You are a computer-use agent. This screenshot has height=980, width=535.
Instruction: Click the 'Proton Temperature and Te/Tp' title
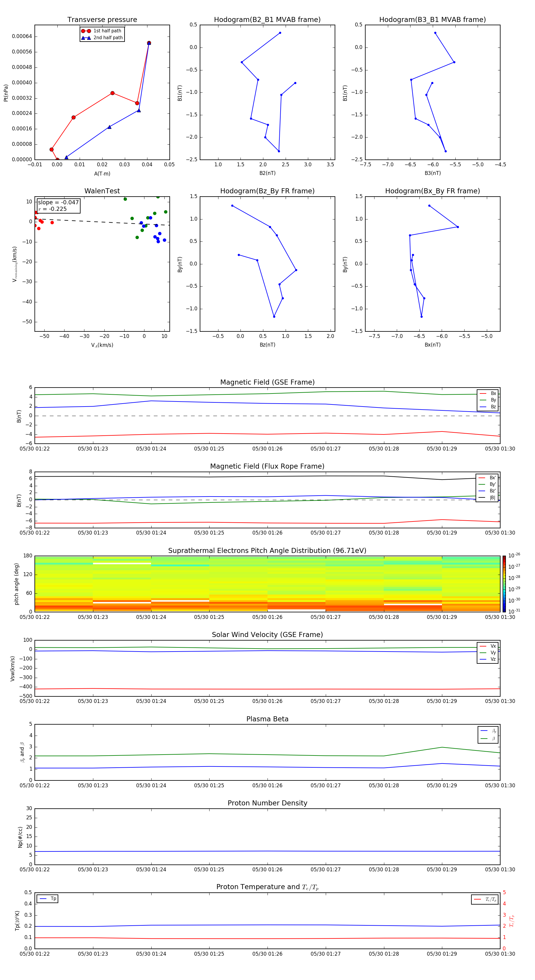pyautogui.click(x=267, y=887)
